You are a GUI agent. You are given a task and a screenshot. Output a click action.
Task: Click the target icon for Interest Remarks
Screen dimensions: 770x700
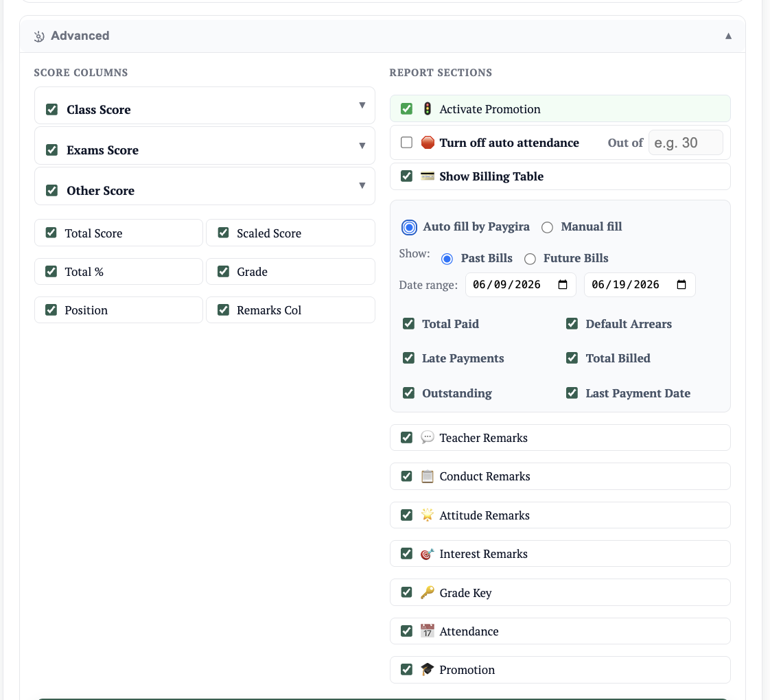coord(428,554)
